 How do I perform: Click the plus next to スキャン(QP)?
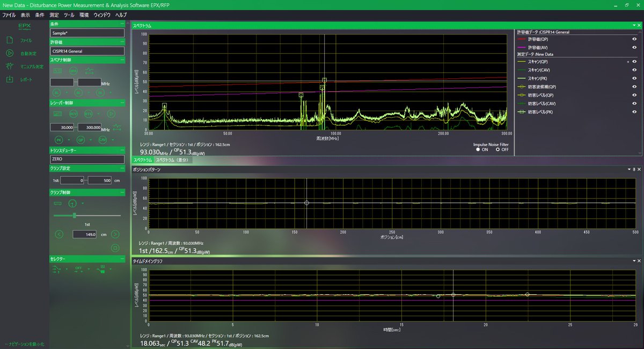point(627,62)
